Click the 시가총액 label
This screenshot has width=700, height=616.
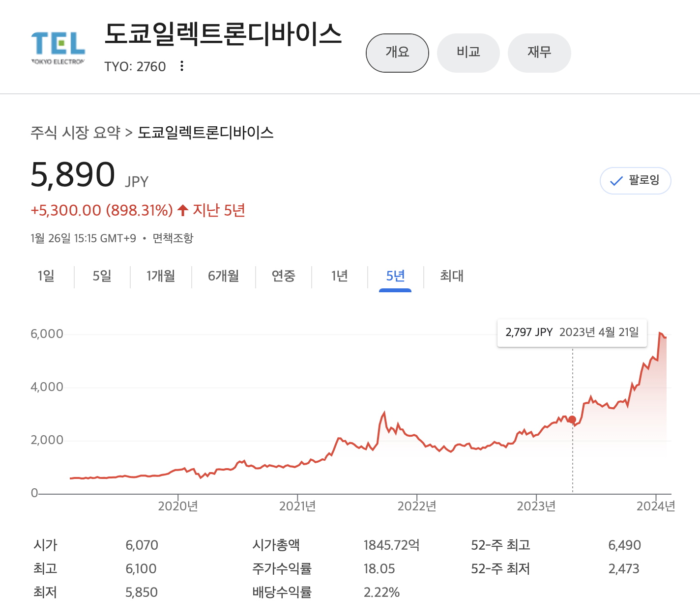(x=276, y=545)
